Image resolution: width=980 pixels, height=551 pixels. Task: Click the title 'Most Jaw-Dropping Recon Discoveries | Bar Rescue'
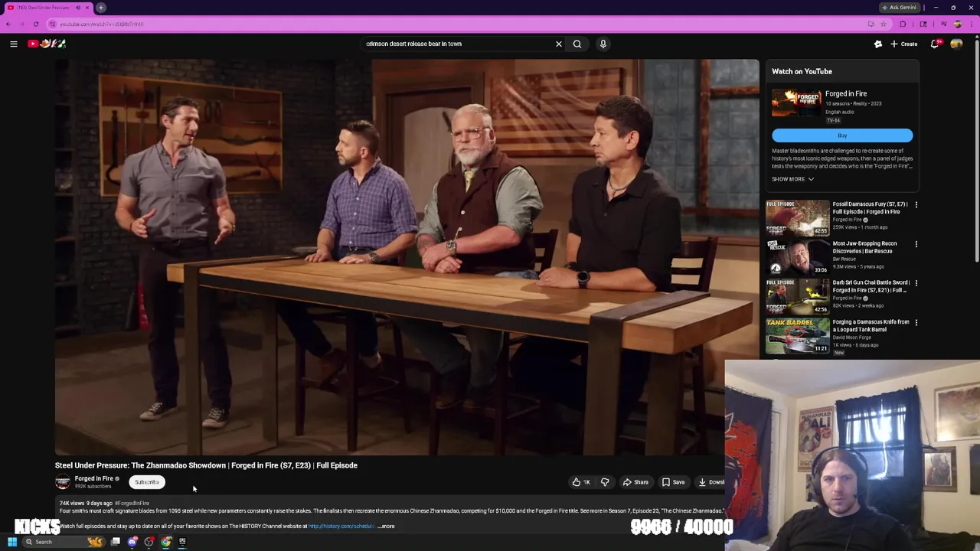pos(865,246)
